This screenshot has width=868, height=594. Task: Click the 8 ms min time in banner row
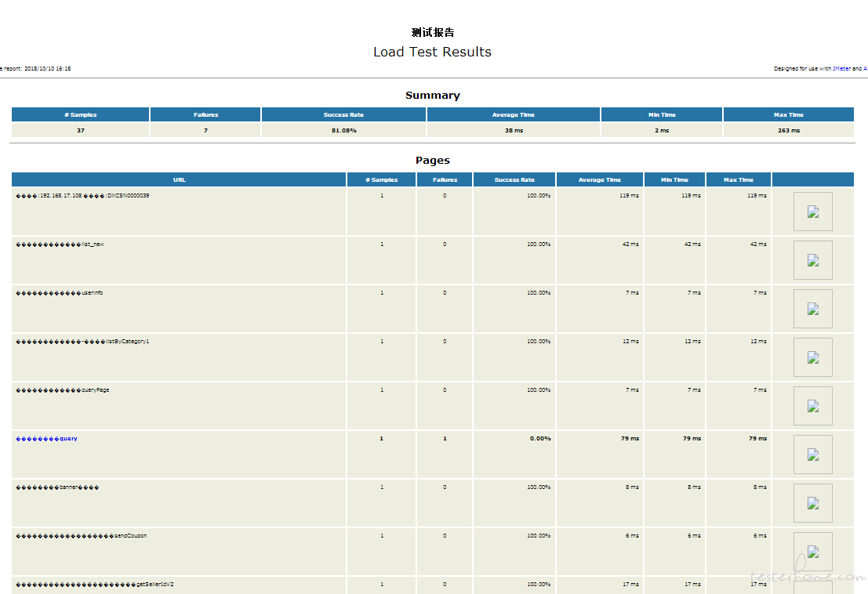(694, 487)
